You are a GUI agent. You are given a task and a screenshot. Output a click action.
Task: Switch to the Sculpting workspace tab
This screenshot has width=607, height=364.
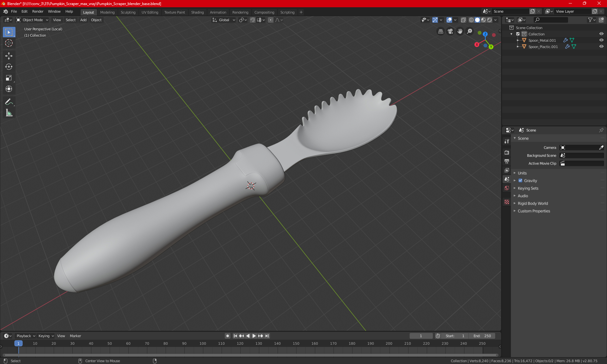click(x=128, y=12)
